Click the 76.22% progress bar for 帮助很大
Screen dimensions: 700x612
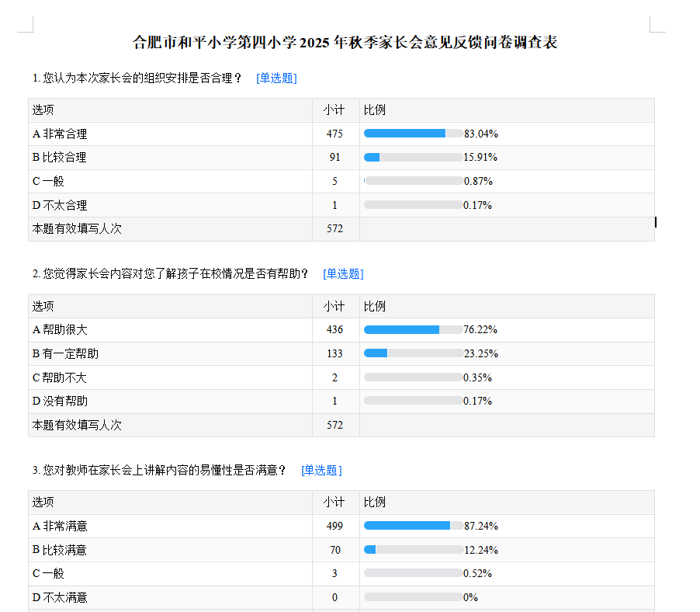click(413, 329)
